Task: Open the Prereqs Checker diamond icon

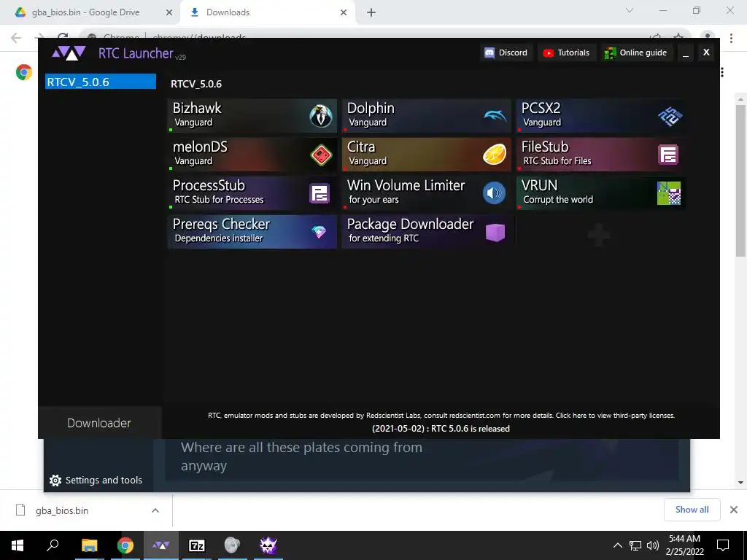Action: tap(319, 232)
